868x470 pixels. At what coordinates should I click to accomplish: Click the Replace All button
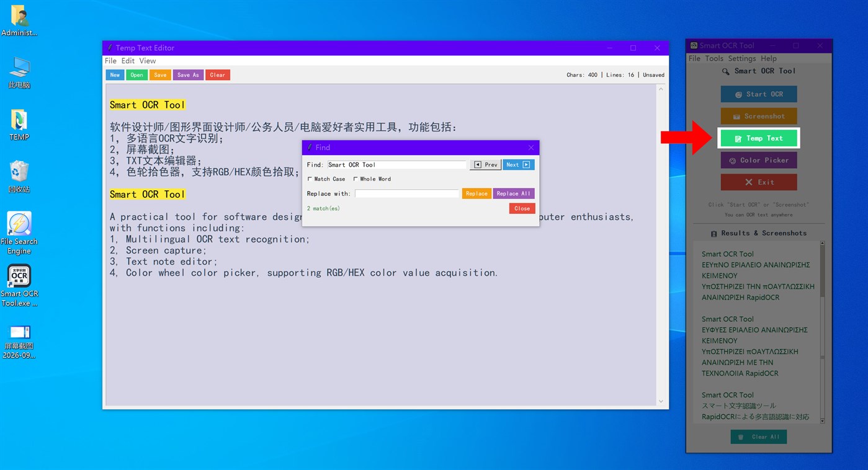point(514,193)
